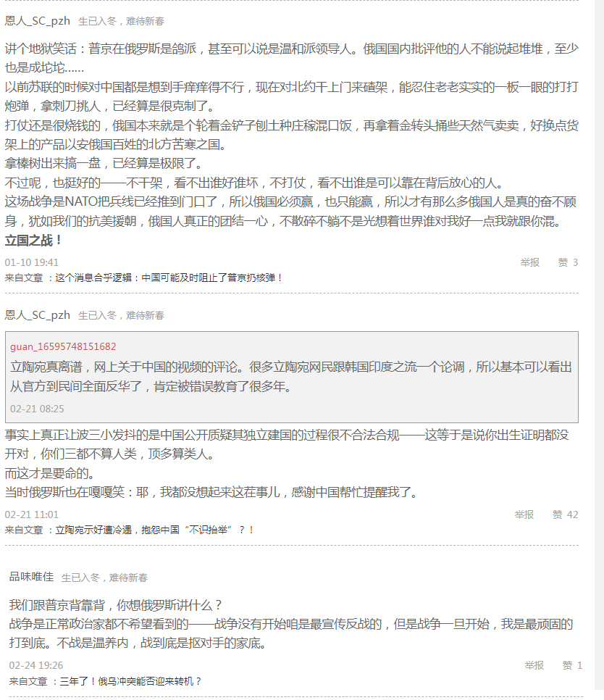The width and height of the screenshot is (604, 700).
Task: Click the quoted comment's 02-21 08:25 timestamp
Action: (x=37, y=409)
